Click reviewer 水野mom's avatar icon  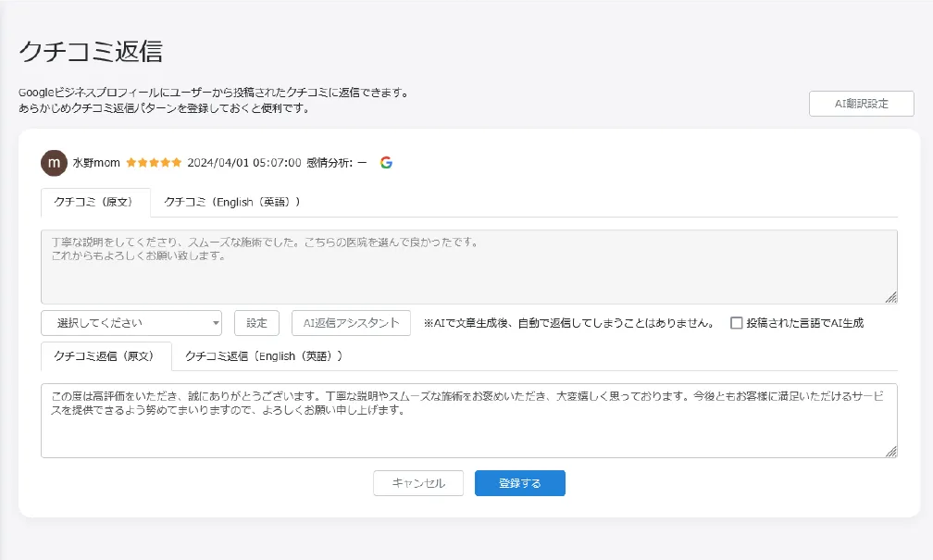[54, 163]
